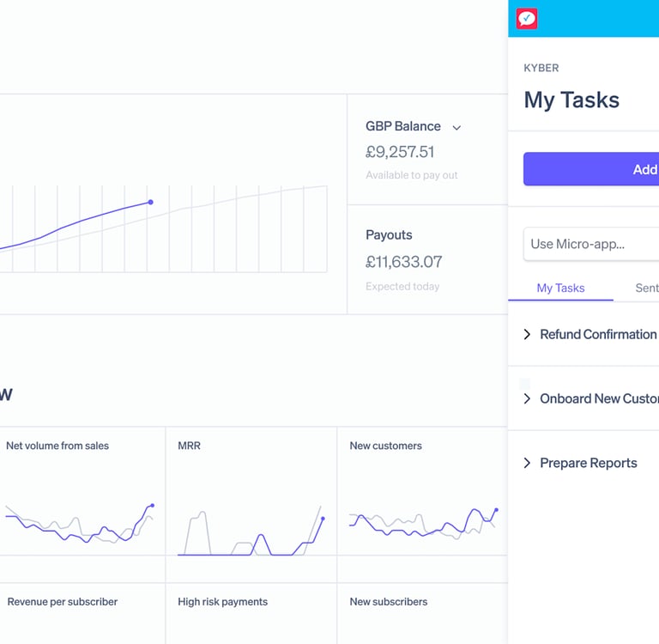Select the High risk payments card
659x644 pixels.
(223, 602)
